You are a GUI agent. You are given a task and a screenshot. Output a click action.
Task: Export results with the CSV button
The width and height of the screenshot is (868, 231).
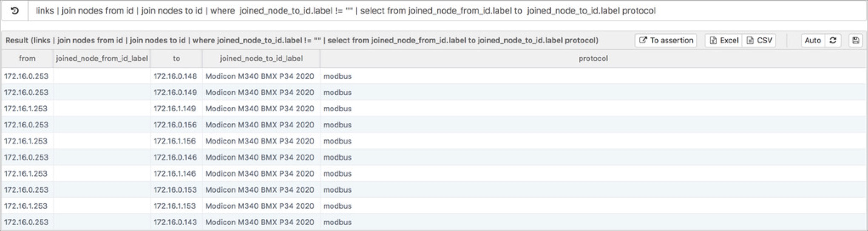(759, 40)
